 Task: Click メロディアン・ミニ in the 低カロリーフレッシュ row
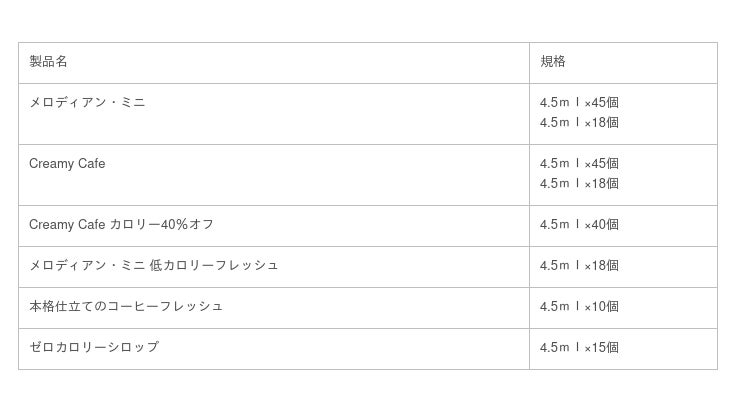pos(87,266)
